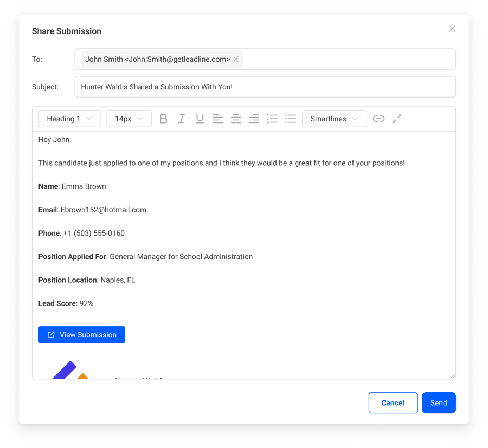The height and width of the screenshot is (448, 488).
Task: Click the email body resize handle
Action: pos(453,375)
